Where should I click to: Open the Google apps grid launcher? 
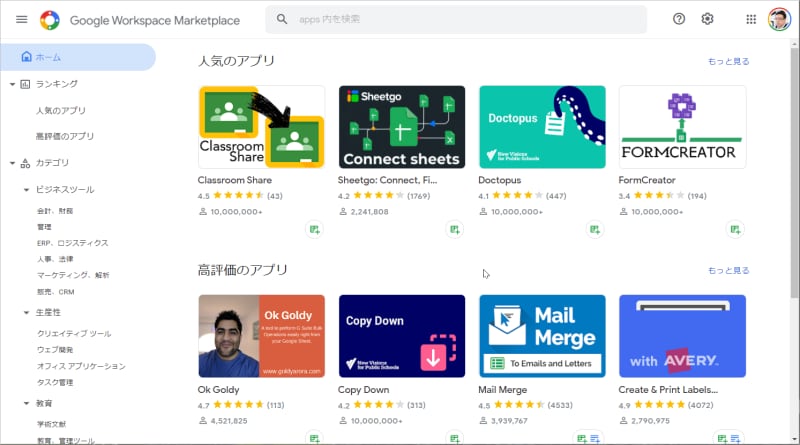(x=751, y=19)
